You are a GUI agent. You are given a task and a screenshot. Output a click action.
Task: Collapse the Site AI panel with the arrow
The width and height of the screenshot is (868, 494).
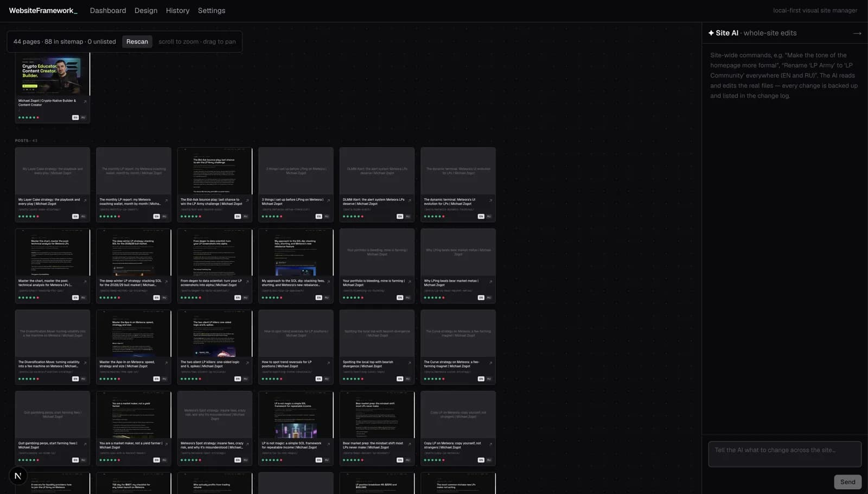(857, 33)
